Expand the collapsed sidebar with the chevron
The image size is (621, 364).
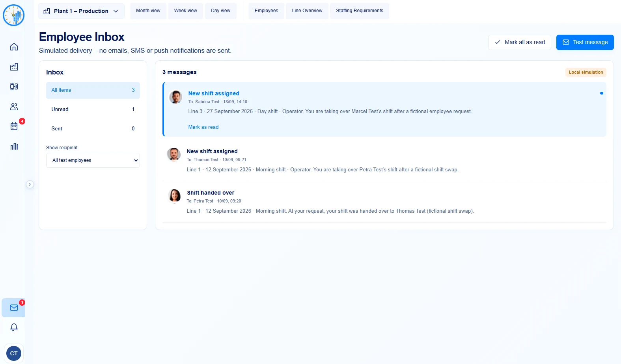pyautogui.click(x=30, y=184)
